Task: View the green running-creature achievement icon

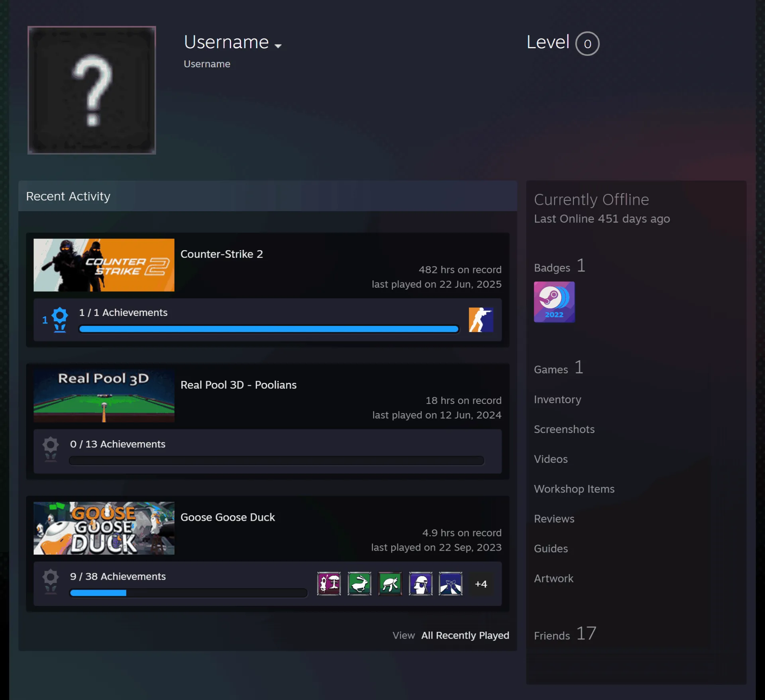Action: coord(390,584)
